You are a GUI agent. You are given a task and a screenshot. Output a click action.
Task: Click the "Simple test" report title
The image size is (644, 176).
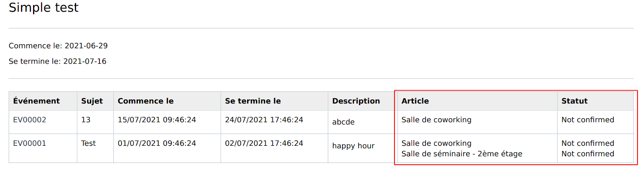(43, 8)
